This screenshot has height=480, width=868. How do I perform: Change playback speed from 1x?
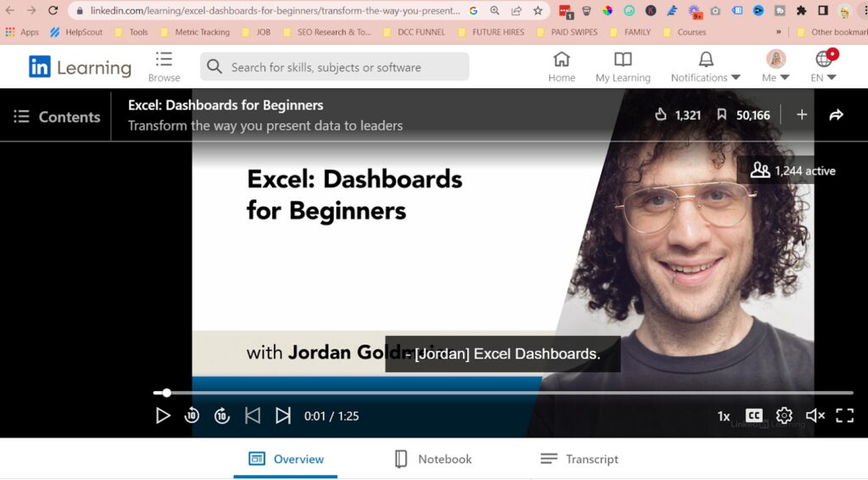(x=724, y=416)
